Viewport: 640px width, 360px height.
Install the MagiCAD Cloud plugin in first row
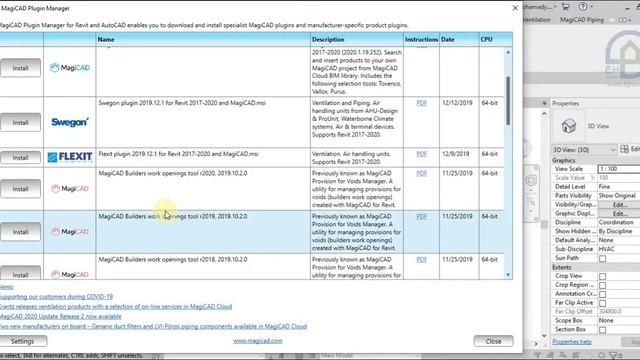[20, 68]
